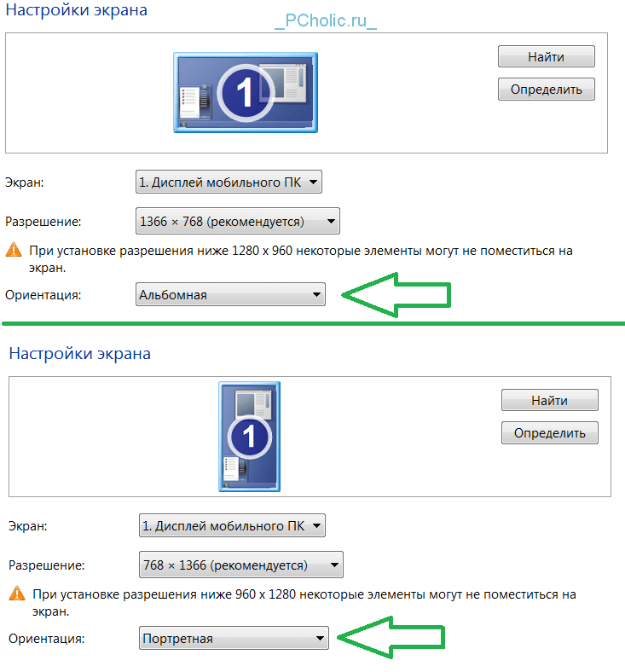The height and width of the screenshot is (672, 625).
Task: Select the portrait monitor 1 thumbnail
Action: tap(249, 437)
